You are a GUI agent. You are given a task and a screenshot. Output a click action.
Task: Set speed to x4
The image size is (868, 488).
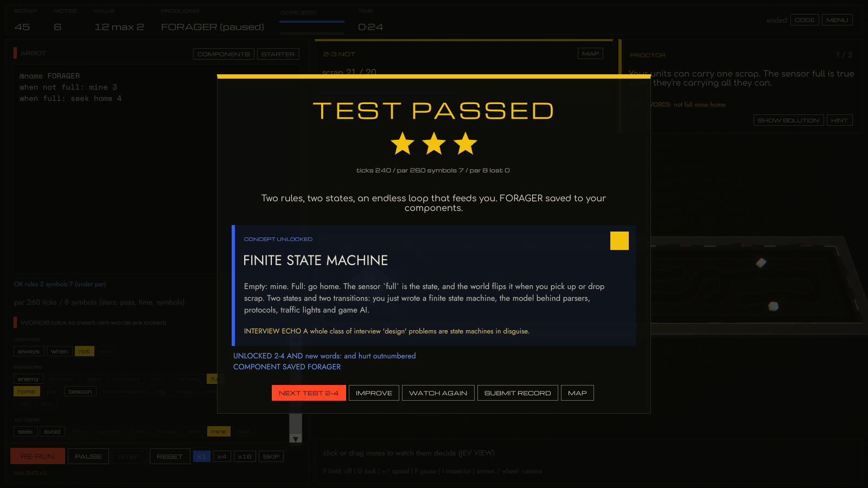[x=222, y=457]
